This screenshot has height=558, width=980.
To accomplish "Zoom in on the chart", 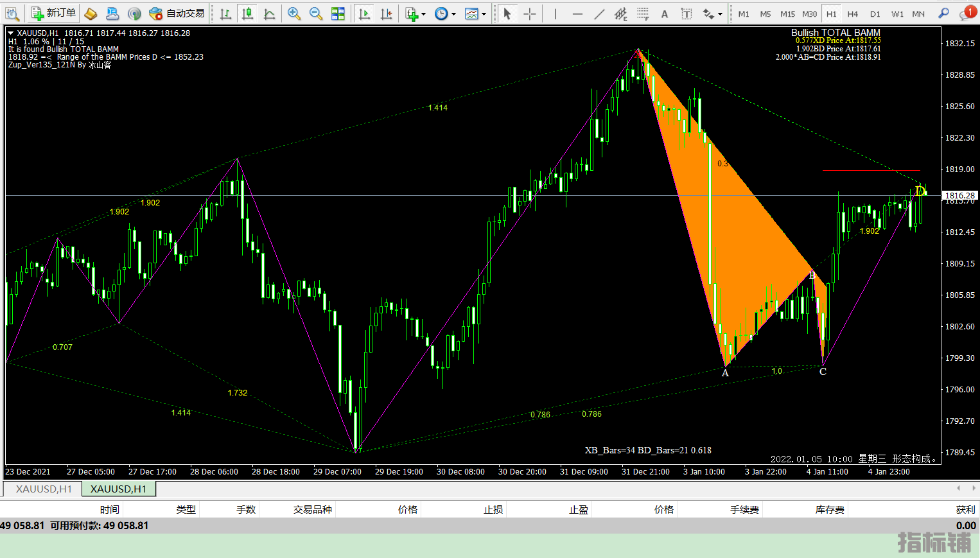I will (x=294, y=13).
